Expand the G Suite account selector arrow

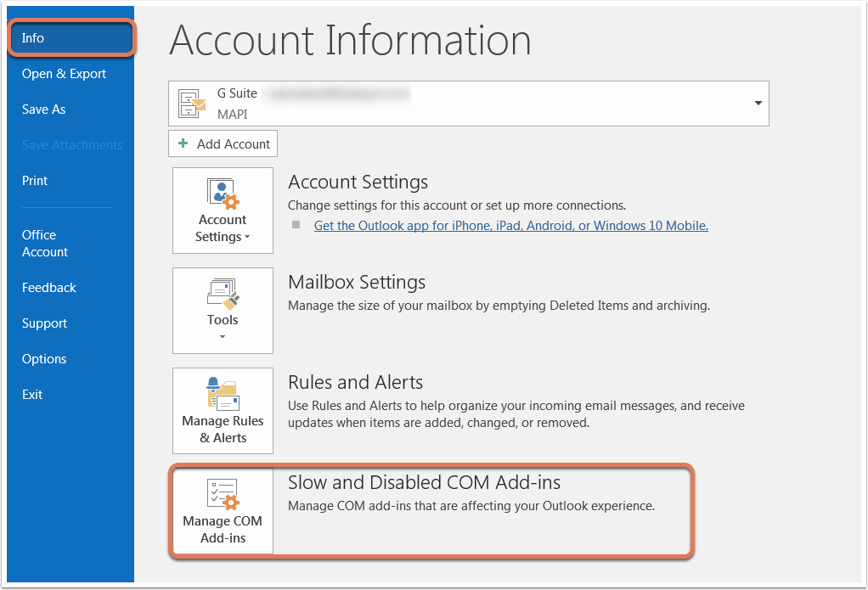pos(758,104)
